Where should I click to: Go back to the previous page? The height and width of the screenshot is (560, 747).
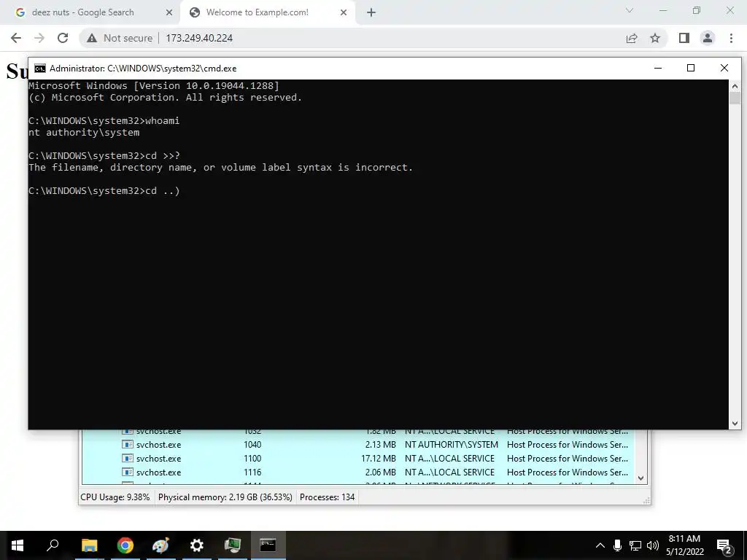coord(16,38)
